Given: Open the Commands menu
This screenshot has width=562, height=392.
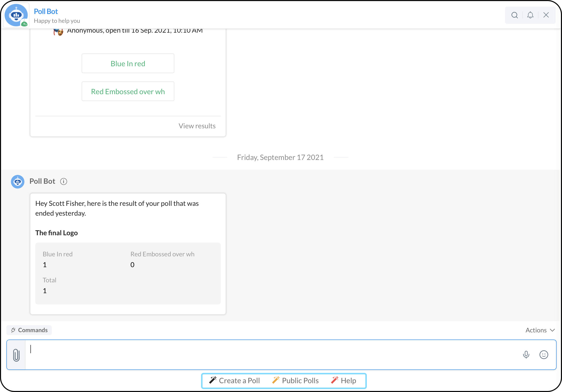Looking at the screenshot, I should coord(29,330).
